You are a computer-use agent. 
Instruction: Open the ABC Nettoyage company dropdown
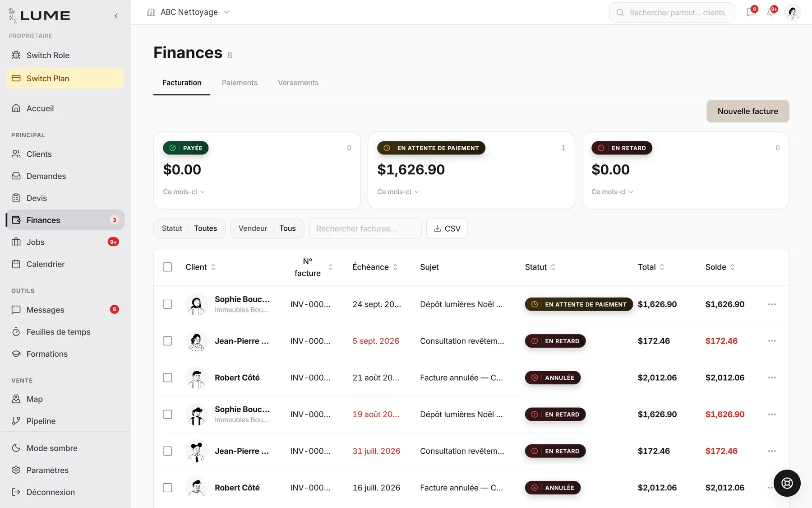pos(189,12)
